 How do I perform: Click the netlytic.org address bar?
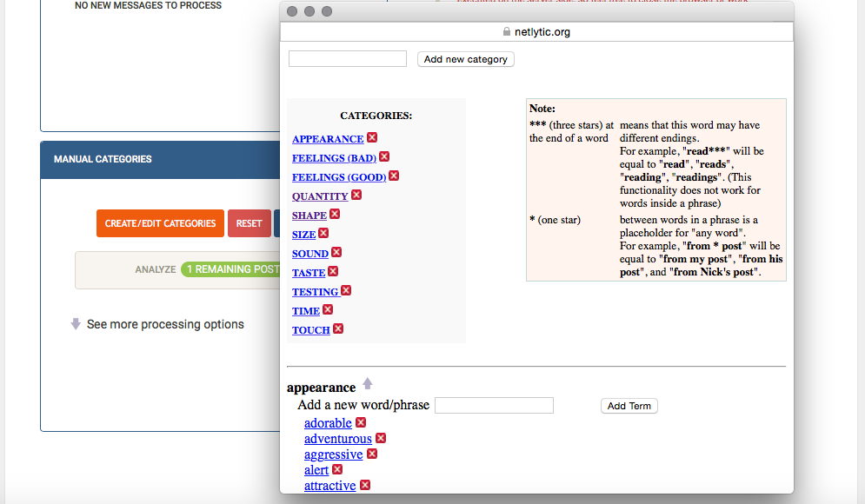(x=536, y=32)
